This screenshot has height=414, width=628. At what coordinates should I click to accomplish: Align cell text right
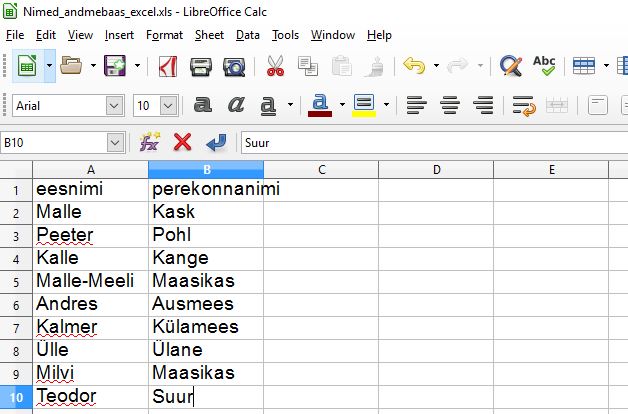click(483, 106)
